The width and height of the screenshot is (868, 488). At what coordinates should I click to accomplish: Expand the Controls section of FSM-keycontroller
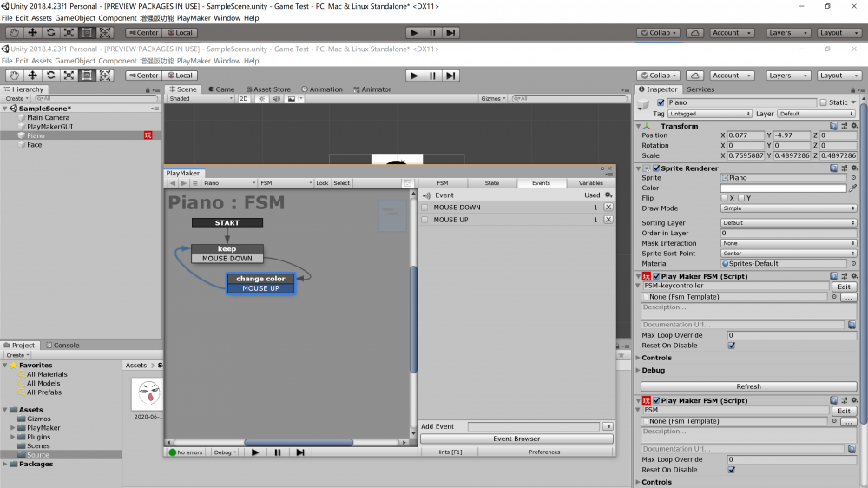pyautogui.click(x=638, y=358)
